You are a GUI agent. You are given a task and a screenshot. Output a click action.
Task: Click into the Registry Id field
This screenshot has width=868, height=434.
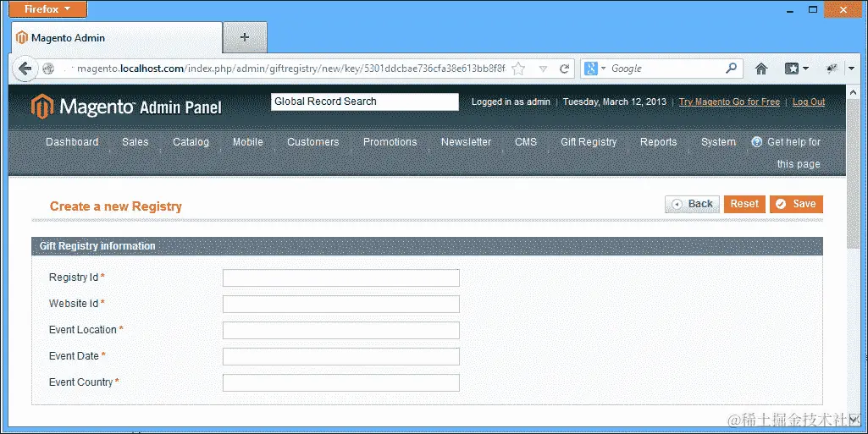pos(341,277)
